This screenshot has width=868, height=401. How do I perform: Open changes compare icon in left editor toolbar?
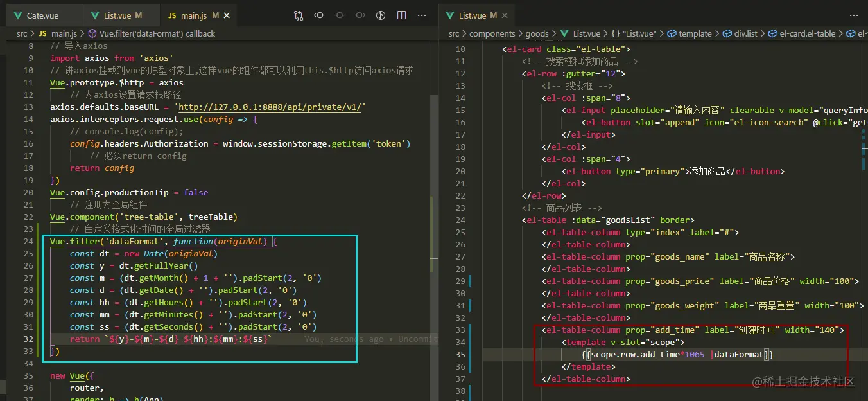pos(299,15)
